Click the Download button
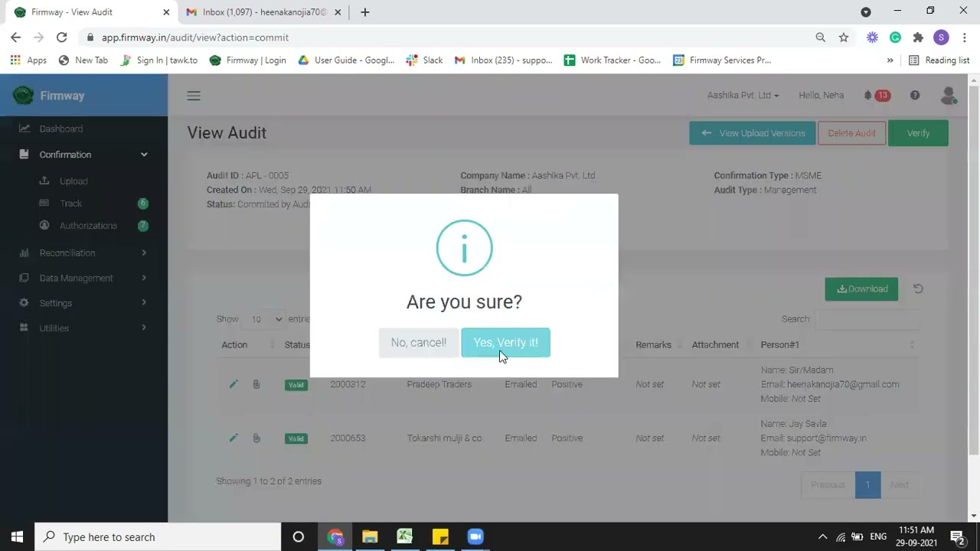The height and width of the screenshot is (551, 980). pyautogui.click(x=861, y=289)
